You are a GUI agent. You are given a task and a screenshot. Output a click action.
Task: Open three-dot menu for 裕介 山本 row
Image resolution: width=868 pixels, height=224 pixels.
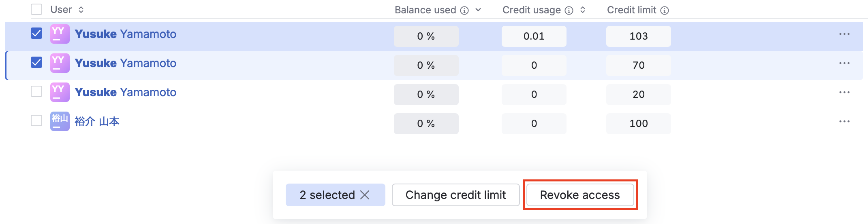[x=844, y=121]
